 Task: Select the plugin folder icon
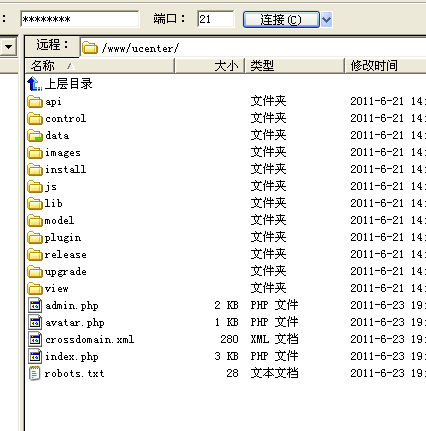tap(35, 238)
